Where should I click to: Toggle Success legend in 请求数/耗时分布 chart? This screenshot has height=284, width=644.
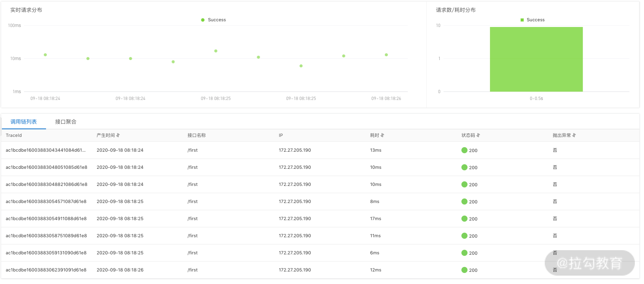tap(532, 20)
